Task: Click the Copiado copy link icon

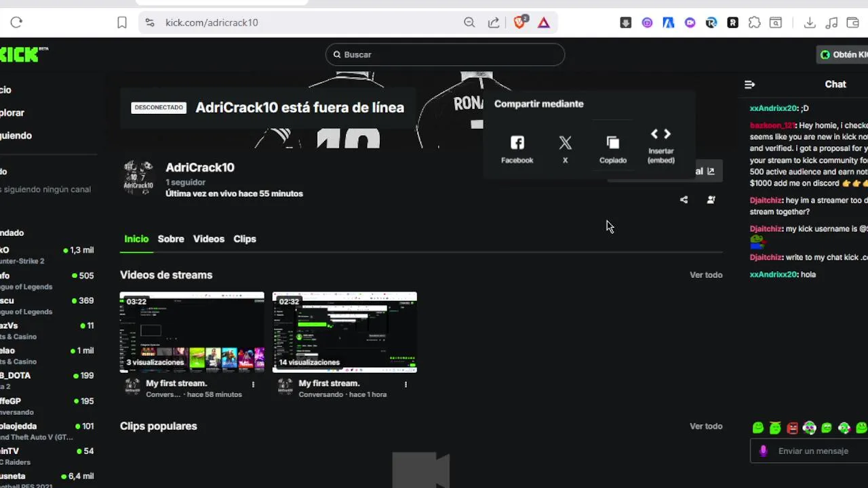Action: click(x=613, y=149)
